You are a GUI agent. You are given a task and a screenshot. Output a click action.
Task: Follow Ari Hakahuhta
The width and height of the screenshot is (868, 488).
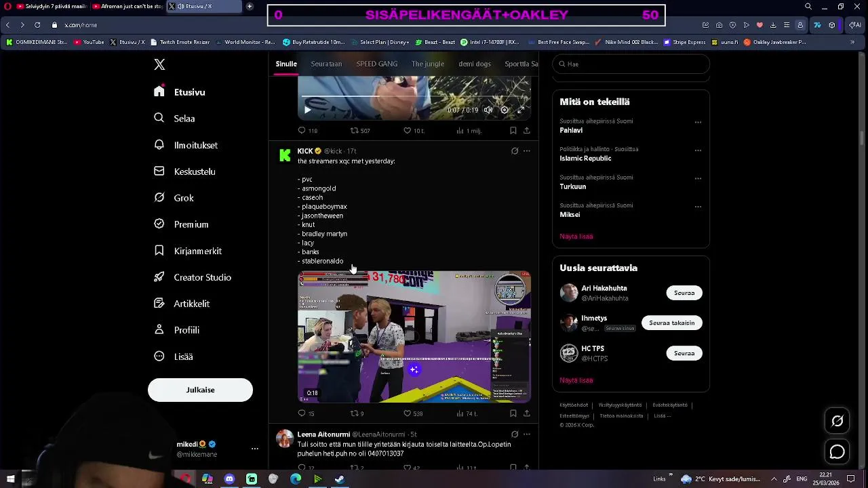[684, 293]
